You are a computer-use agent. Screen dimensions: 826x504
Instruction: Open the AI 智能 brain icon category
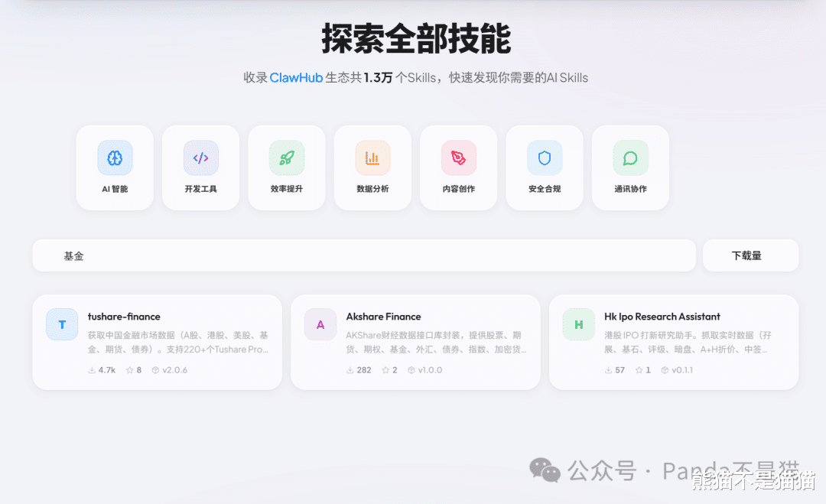(x=115, y=158)
